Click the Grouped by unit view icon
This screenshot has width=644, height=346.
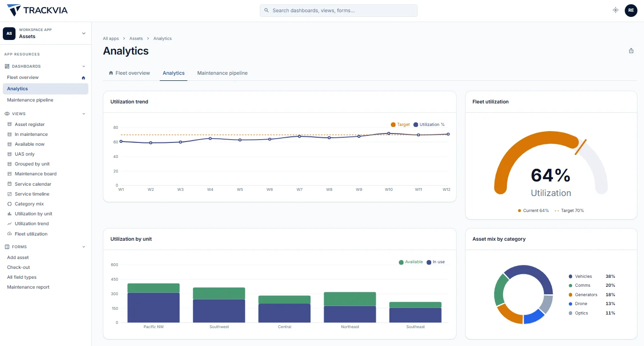pyautogui.click(x=9, y=164)
